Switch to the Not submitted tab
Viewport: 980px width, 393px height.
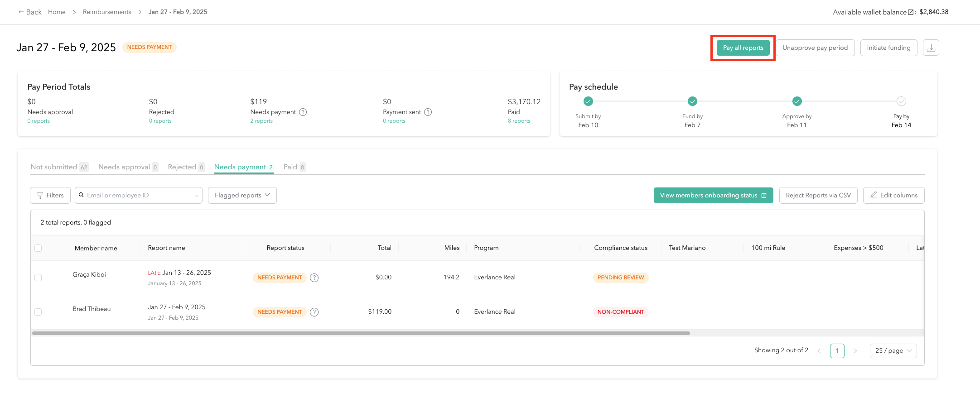pos(54,167)
